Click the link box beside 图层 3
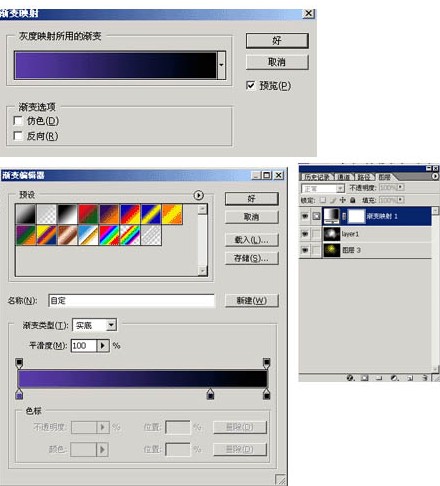This screenshot has height=486, width=440. pos(316,250)
